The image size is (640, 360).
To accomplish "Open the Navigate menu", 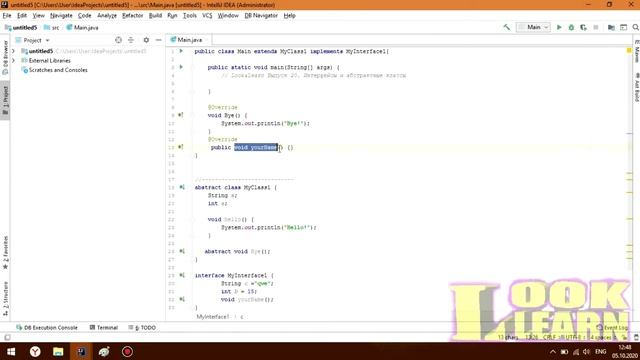I will tap(61, 16).
